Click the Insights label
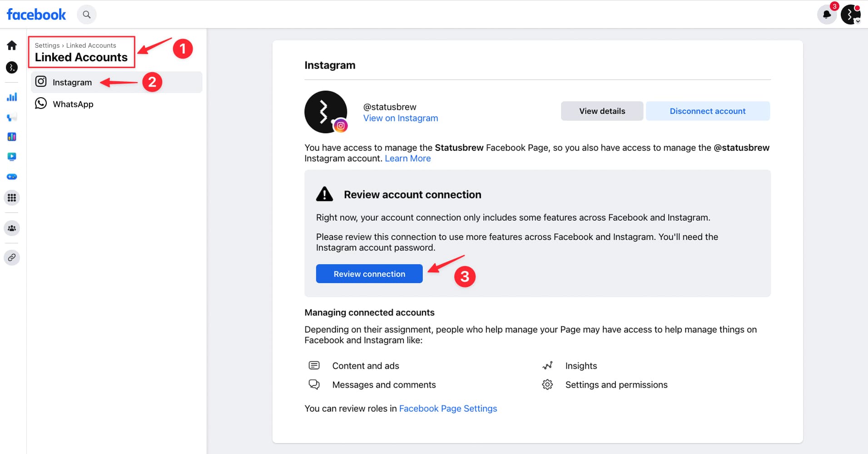868x454 pixels. 581,366
